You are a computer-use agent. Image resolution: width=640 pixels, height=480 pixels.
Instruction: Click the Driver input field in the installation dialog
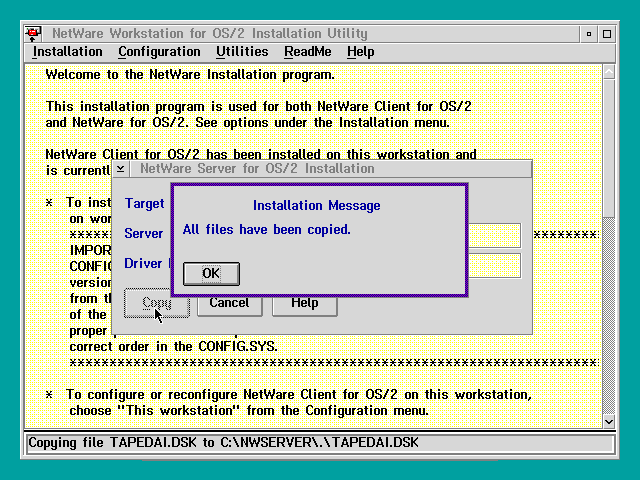pyautogui.click(x=495, y=265)
